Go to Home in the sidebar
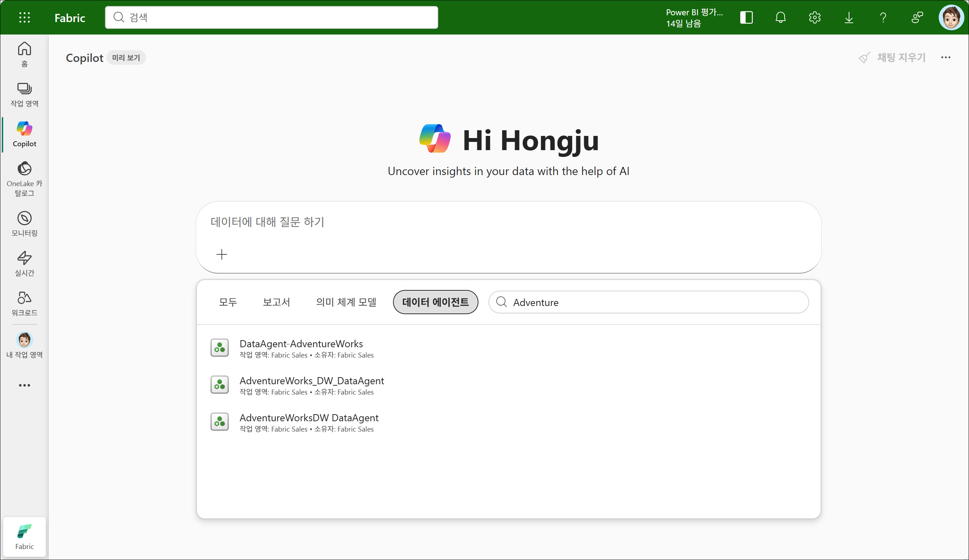The height and width of the screenshot is (560, 969). tap(24, 54)
